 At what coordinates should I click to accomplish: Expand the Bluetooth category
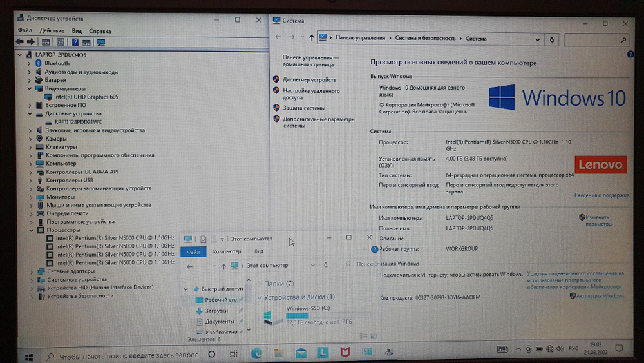(x=29, y=63)
